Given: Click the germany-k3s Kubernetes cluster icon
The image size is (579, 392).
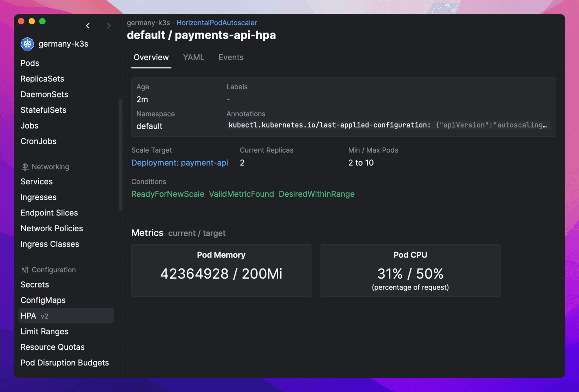Looking at the screenshot, I should [x=27, y=44].
